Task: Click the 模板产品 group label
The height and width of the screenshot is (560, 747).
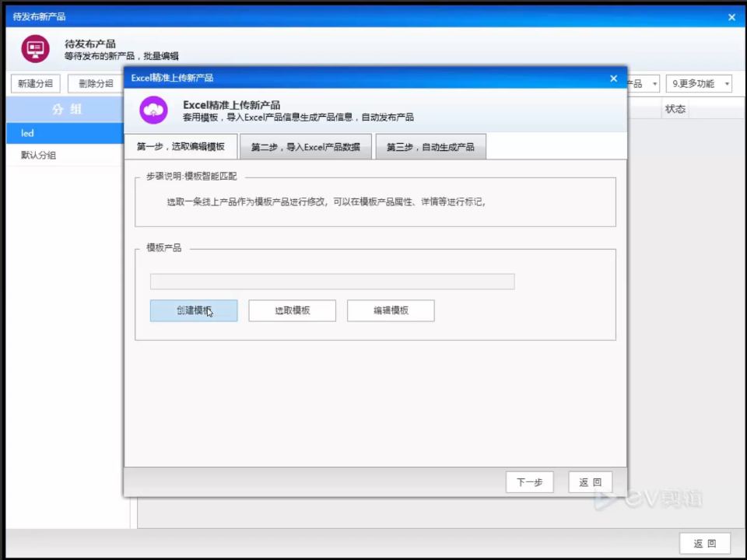Action: coord(163,248)
